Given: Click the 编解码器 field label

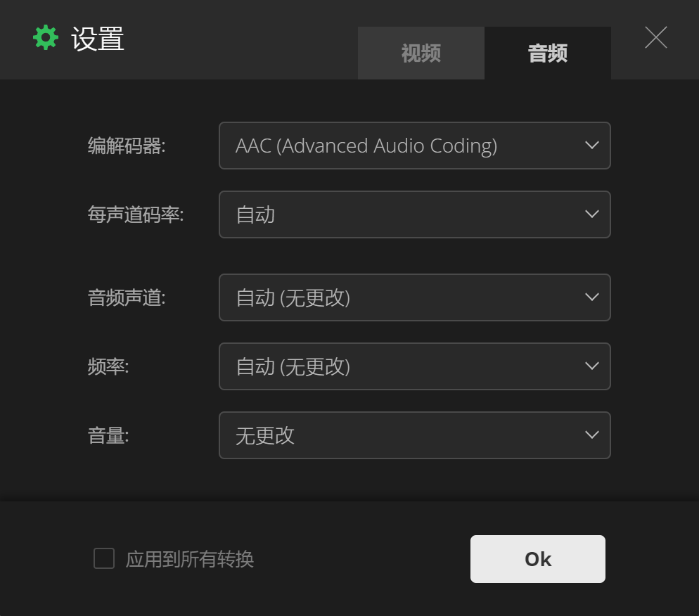Looking at the screenshot, I should (127, 146).
